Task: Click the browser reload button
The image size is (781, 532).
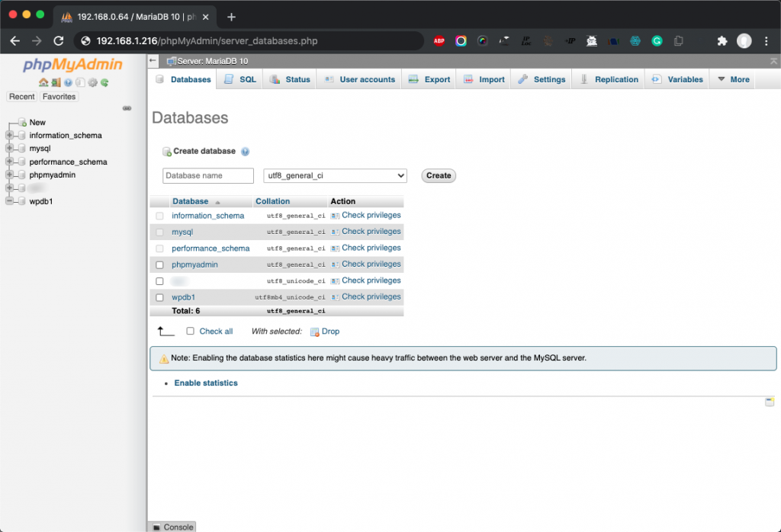Action: [58, 41]
